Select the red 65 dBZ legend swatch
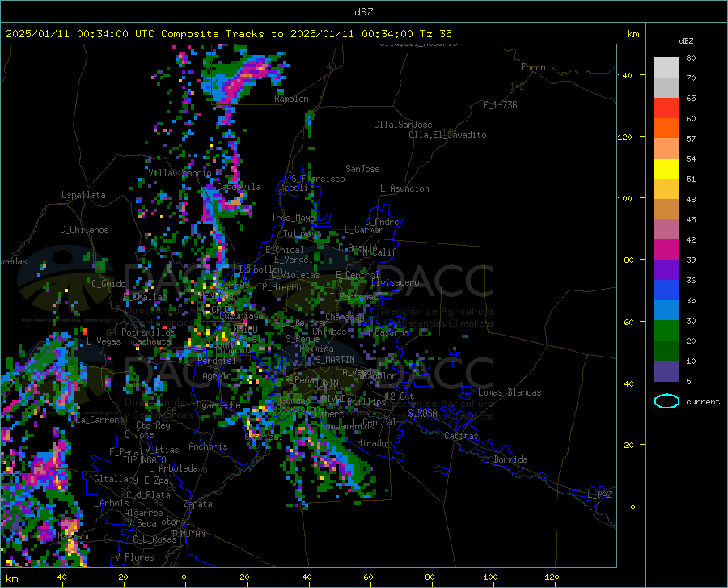 pyautogui.click(x=667, y=108)
